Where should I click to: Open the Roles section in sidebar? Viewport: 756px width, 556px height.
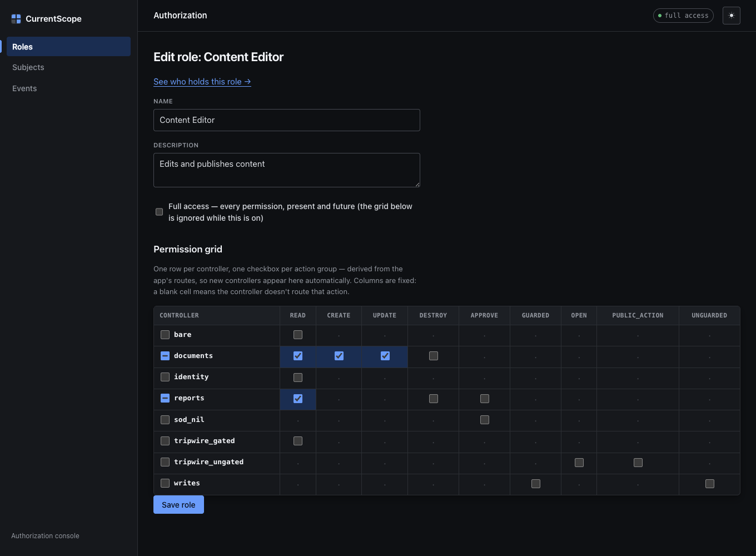68,47
